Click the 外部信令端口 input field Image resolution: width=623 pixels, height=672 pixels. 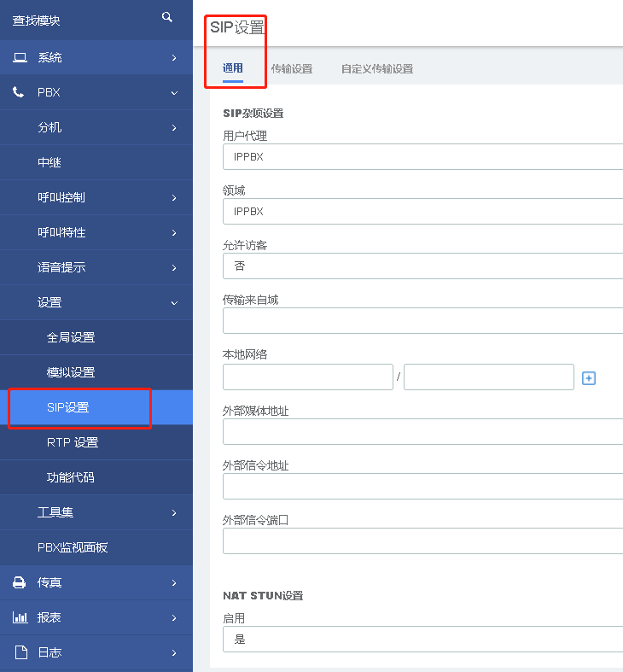423,541
